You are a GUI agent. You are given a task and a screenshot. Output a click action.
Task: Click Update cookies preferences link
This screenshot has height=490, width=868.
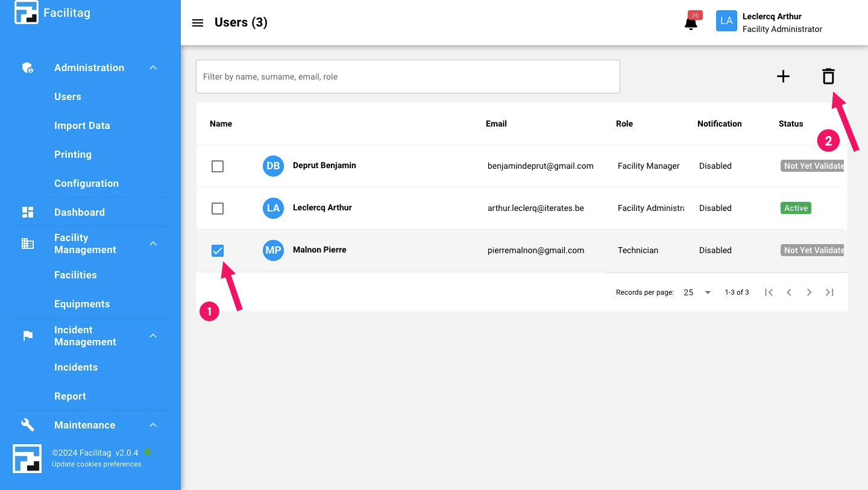click(x=96, y=464)
